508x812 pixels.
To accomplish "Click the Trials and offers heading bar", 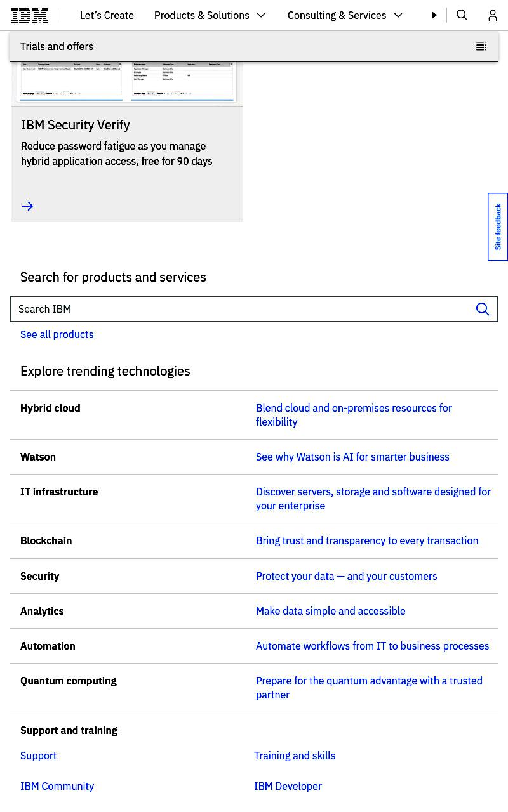I will (254, 46).
